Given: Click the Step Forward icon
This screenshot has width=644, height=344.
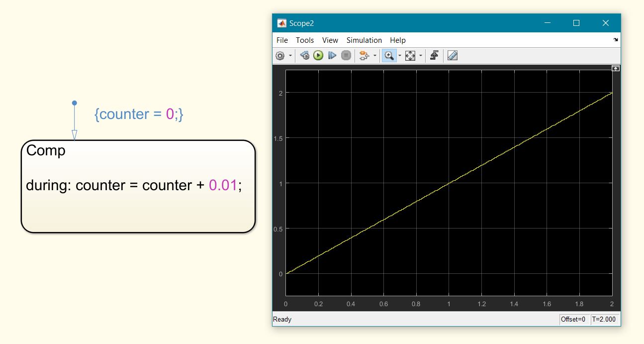Looking at the screenshot, I should (x=332, y=56).
